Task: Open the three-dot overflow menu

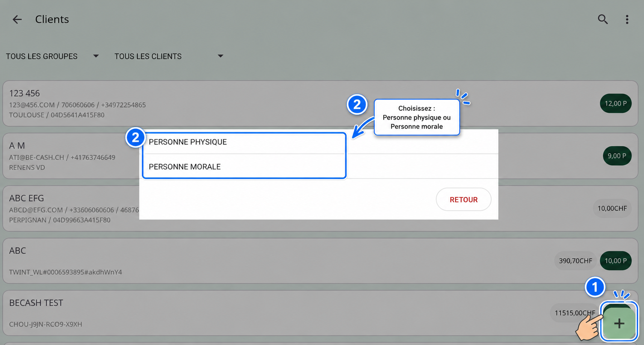Action: pos(627,20)
